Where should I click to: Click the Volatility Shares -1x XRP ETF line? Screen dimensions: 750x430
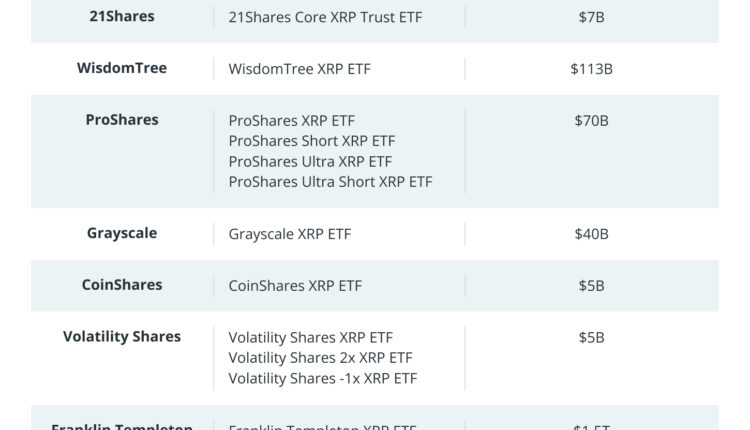tap(322, 378)
